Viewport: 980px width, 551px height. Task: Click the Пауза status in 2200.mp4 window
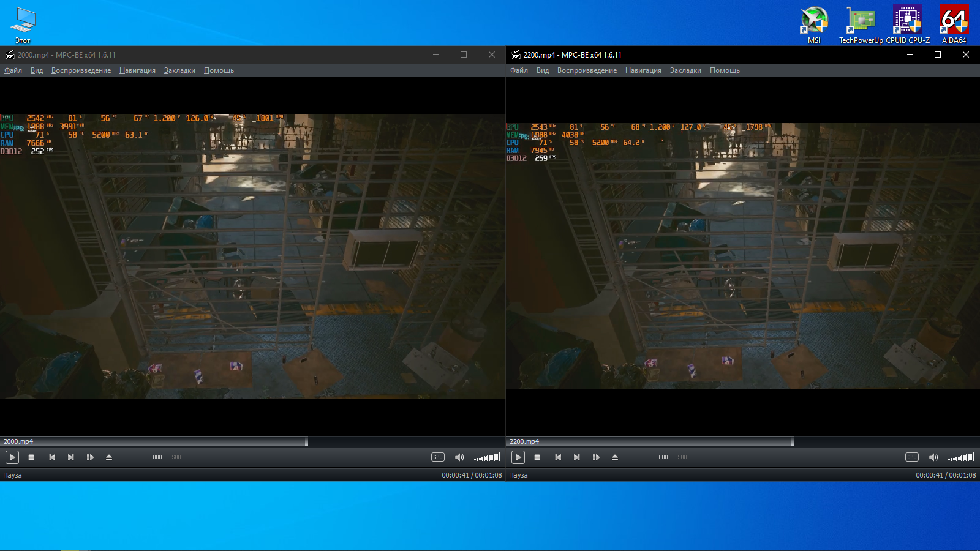[518, 475]
